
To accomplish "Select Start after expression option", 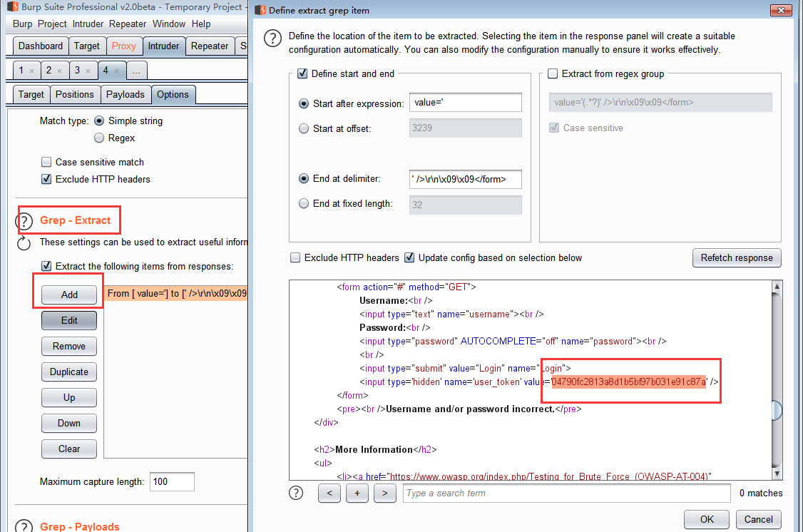I will [304, 103].
